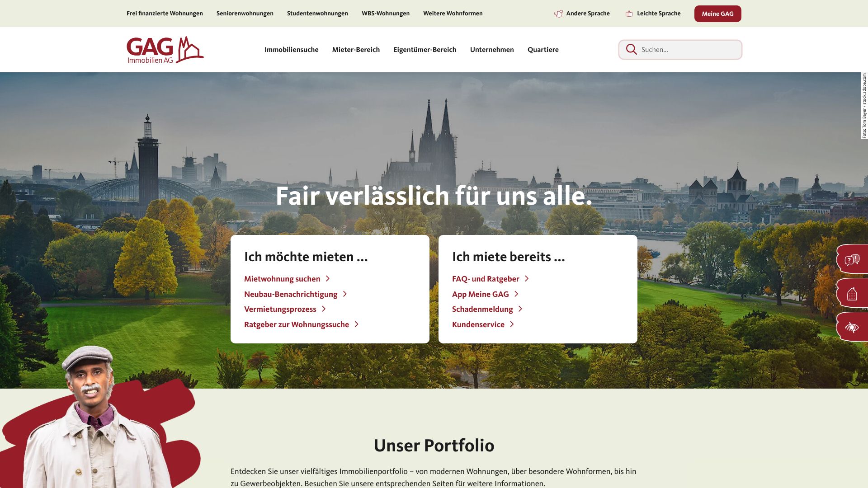This screenshot has height=488, width=868.
Task: Open the help chat side icon
Action: 852,259
